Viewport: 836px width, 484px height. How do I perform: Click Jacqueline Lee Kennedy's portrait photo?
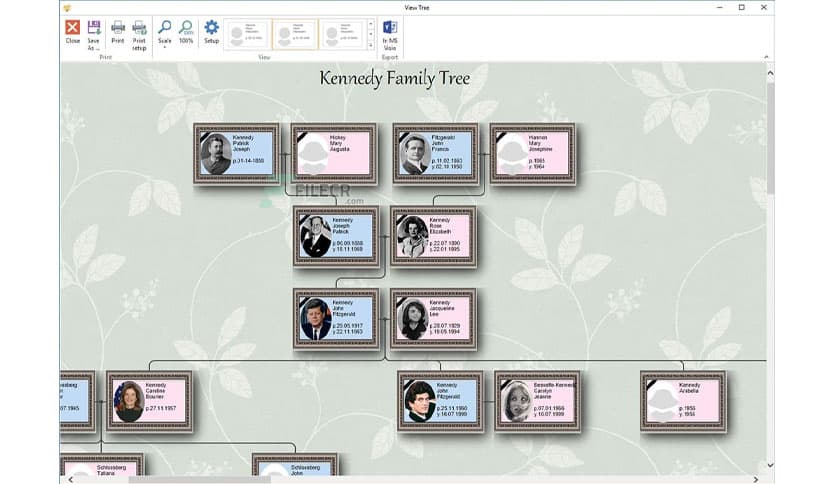pos(413,319)
